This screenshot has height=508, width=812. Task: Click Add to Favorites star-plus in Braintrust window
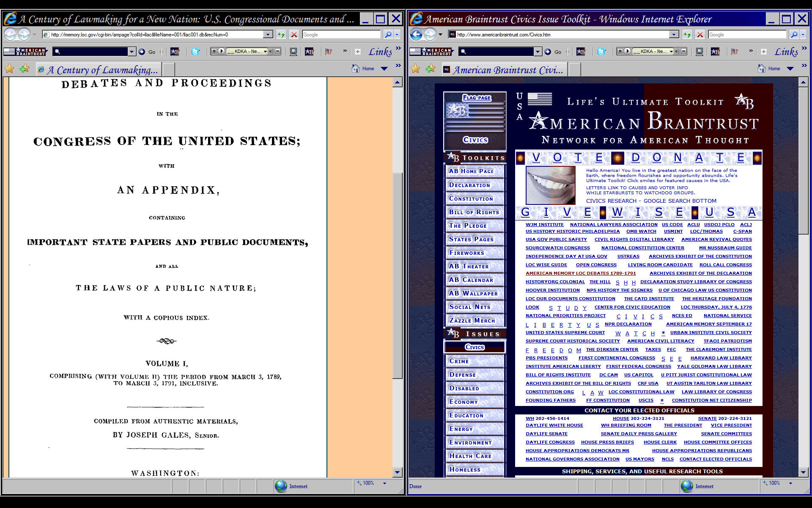[x=431, y=69]
